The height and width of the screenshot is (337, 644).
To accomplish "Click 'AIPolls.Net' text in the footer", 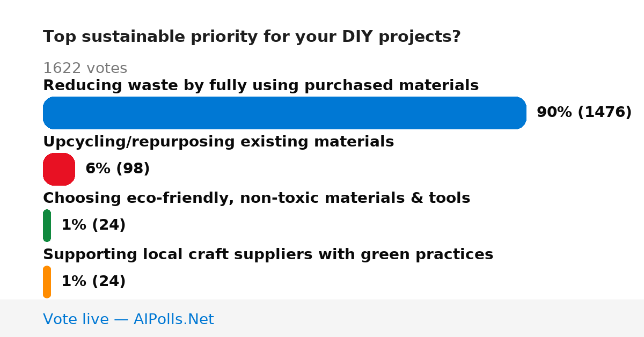I will (174, 319).
